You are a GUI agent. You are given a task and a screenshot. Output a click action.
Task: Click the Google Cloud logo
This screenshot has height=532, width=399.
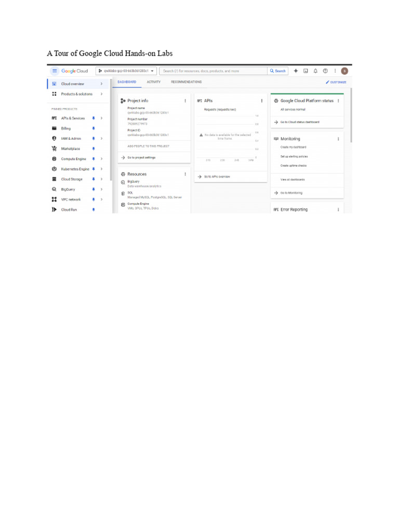(x=75, y=71)
